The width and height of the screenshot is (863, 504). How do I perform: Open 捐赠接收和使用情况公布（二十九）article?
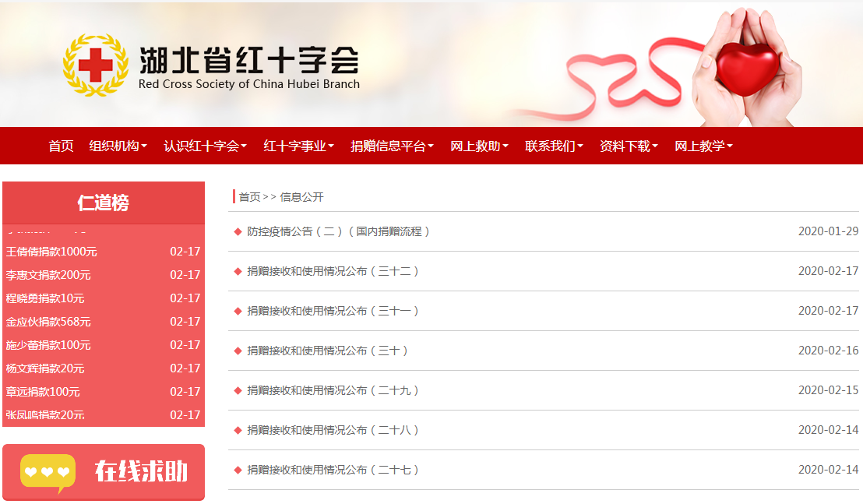(333, 390)
